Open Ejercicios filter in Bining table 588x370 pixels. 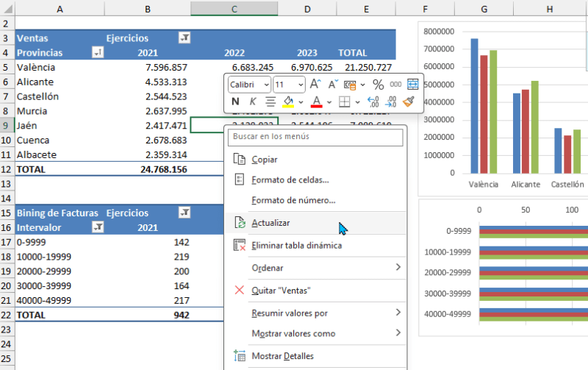pyautogui.click(x=184, y=213)
